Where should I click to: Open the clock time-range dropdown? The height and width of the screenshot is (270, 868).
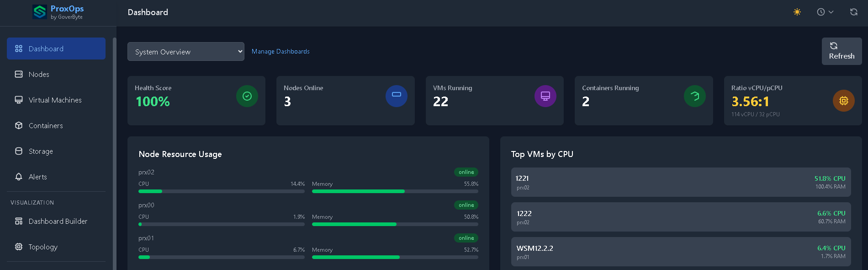(x=825, y=12)
